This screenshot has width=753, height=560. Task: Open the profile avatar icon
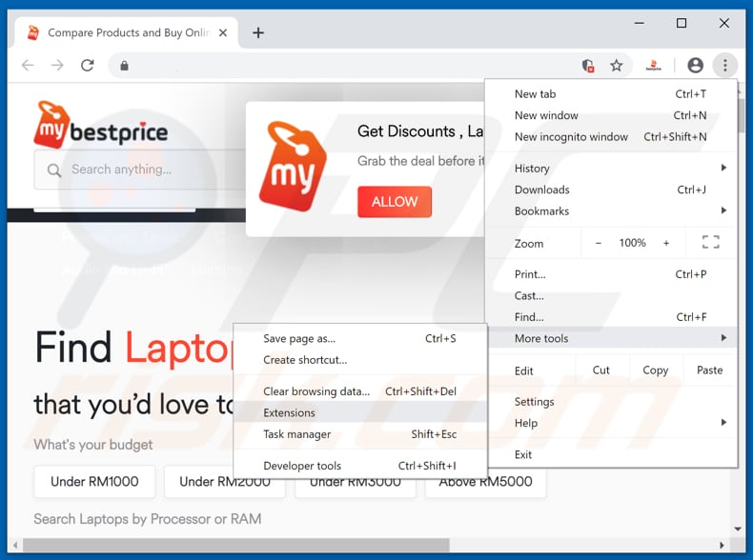coord(695,66)
